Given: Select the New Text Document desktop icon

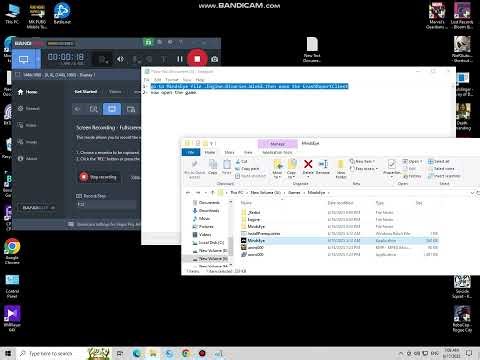Looking at the screenshot, I should pyautogui.click(x=312, y=50).
